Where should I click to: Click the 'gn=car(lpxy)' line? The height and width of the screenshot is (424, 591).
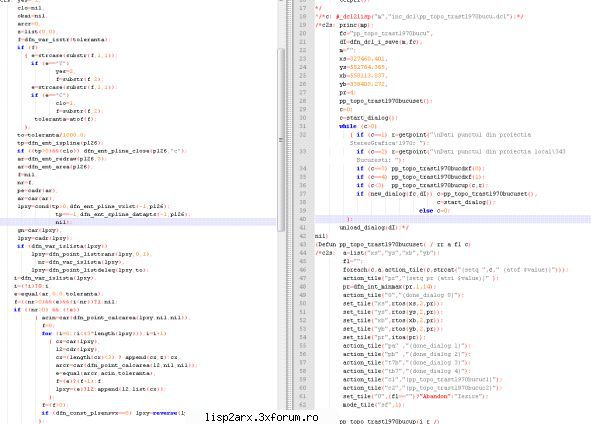click(39, 230)
